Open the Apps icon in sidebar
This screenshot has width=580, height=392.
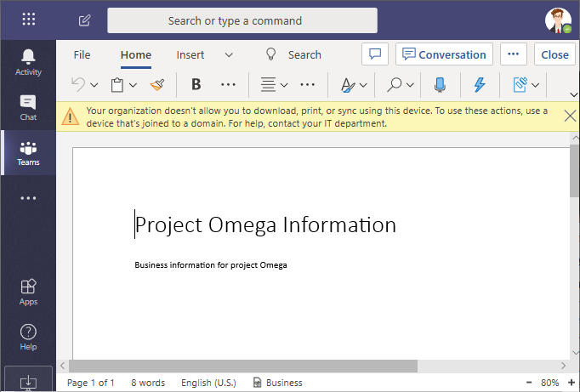pos(28,290)
